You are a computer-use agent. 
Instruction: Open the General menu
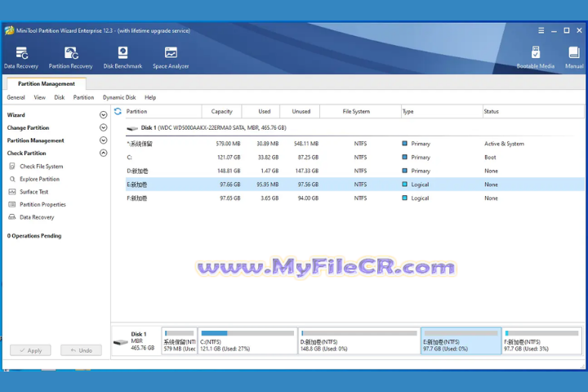point(16,97)
